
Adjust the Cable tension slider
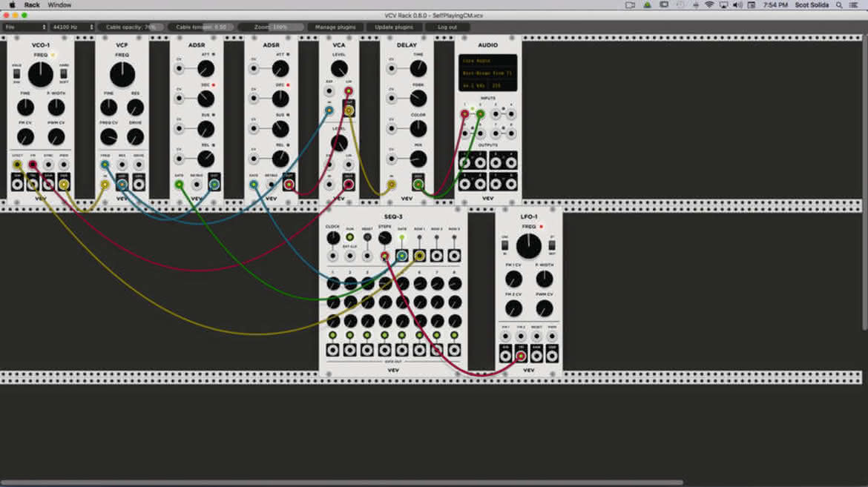click(x=201, y=27)
